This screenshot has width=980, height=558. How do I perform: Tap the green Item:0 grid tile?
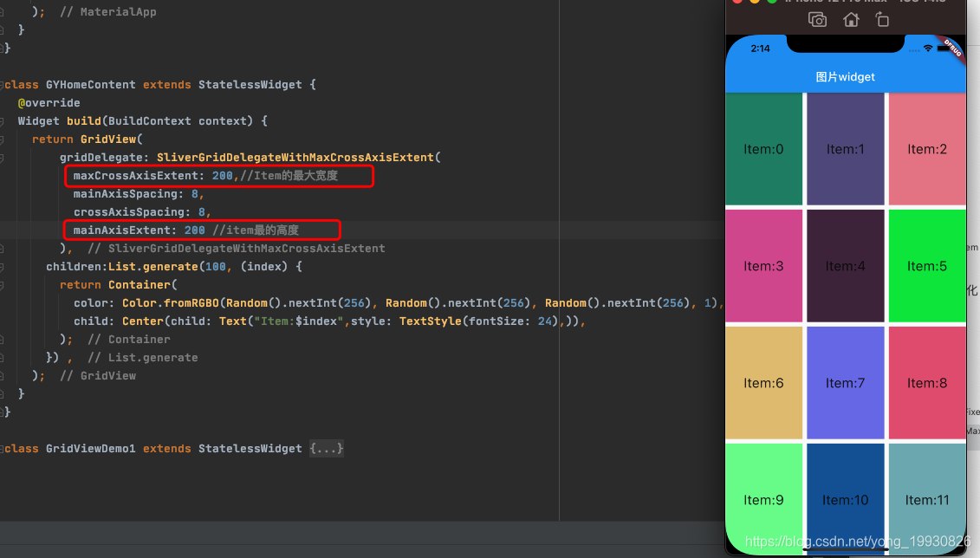[x=763, y=149]
